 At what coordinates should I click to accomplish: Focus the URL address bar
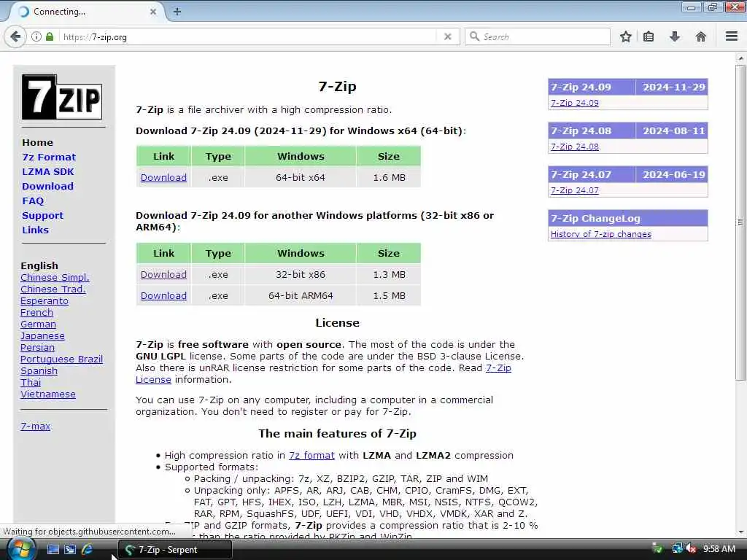(248, 36)
